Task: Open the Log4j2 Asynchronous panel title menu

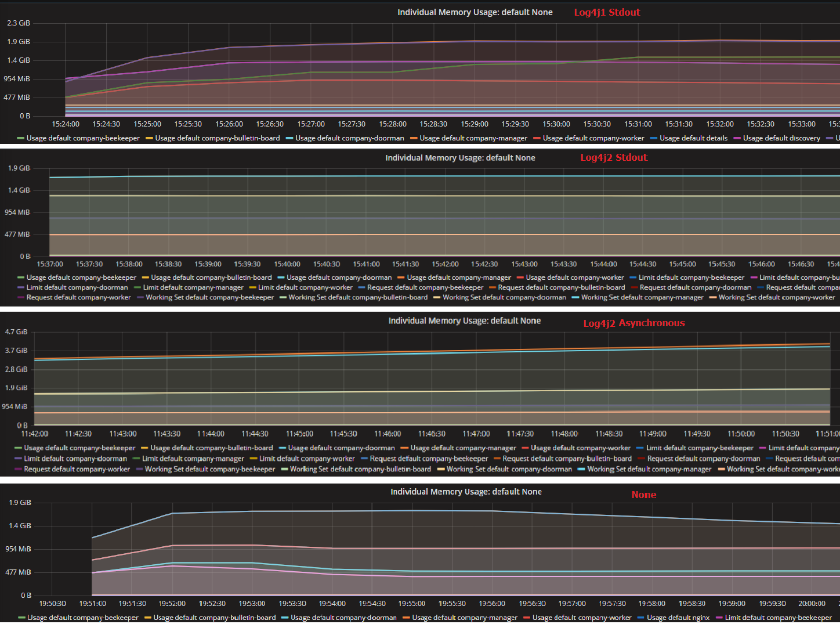Action: pyautogui.click(x=464, y=321)
